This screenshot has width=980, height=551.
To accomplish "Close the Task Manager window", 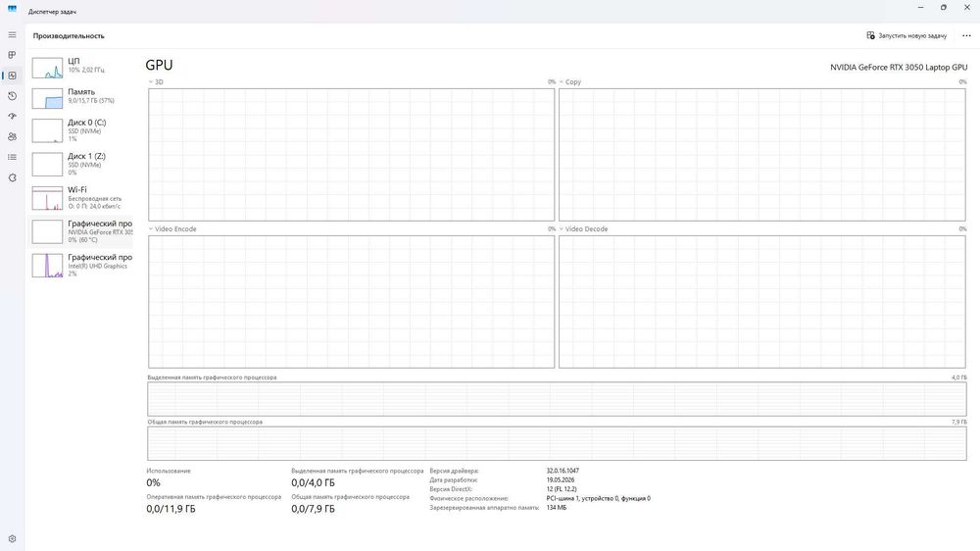I will coord(967,8).
